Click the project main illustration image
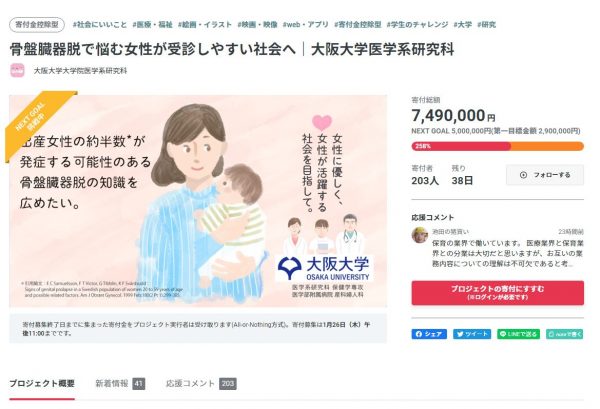The height and width of the screenshot is (409, 600). (x=198, y=201)
